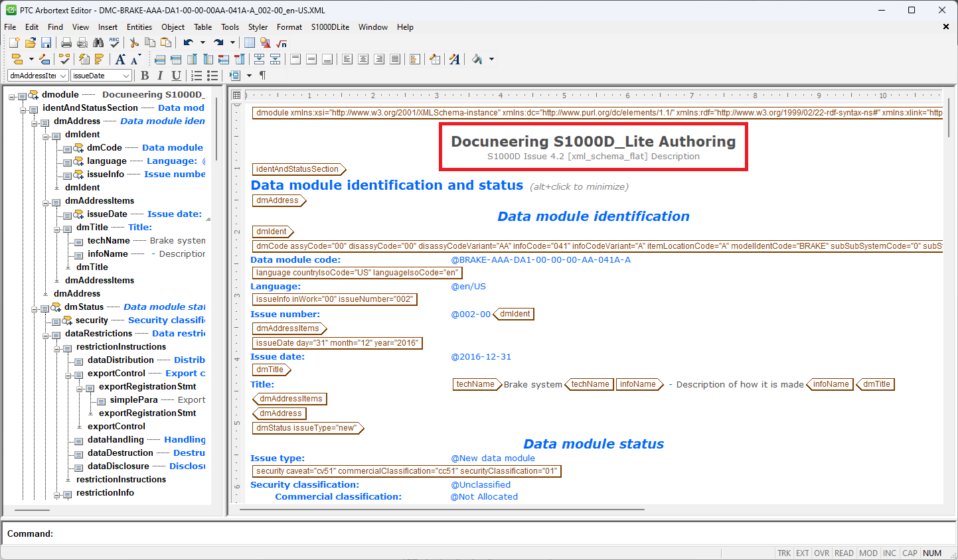This screenshot has height=560, width=958.
Task: Open the shading color dropdown arrow
Action: pyautogui.click(x=491, y=59)
